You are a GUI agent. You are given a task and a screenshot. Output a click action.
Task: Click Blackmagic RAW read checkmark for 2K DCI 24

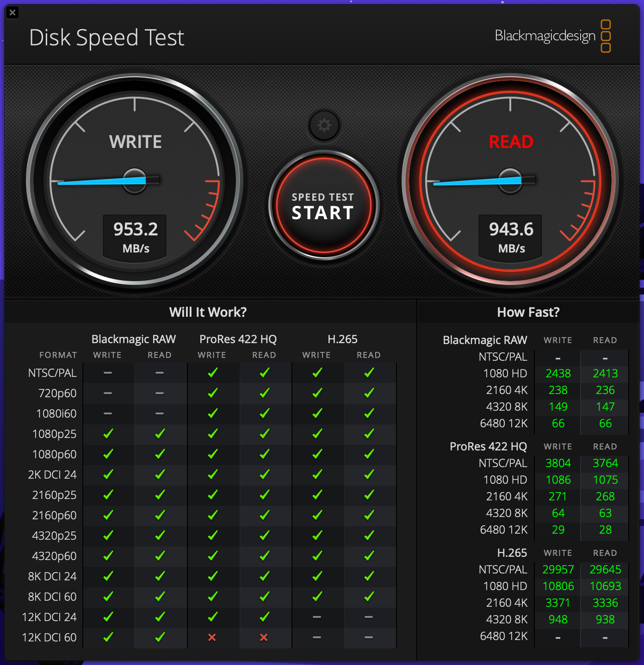tap(160, 474)
